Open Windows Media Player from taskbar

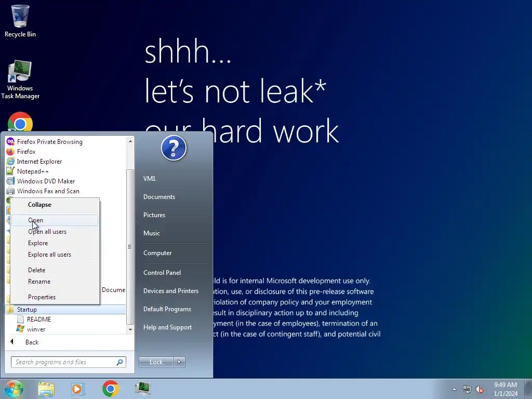pyautogui.click(x=78, y=389)
